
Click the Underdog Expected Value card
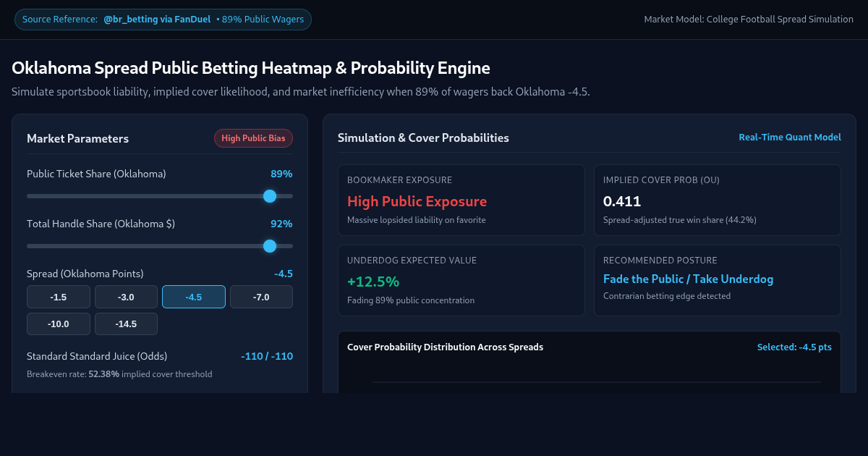coord(461,280)
